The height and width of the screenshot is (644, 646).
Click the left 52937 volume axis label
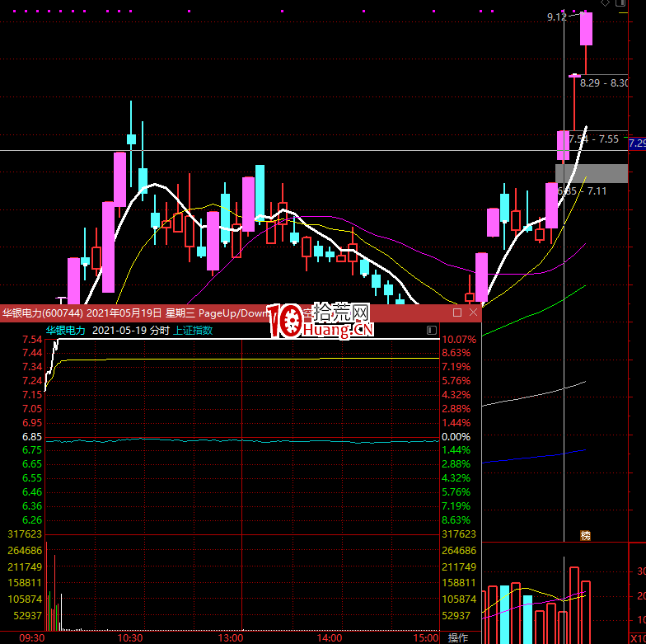[28, 615]
